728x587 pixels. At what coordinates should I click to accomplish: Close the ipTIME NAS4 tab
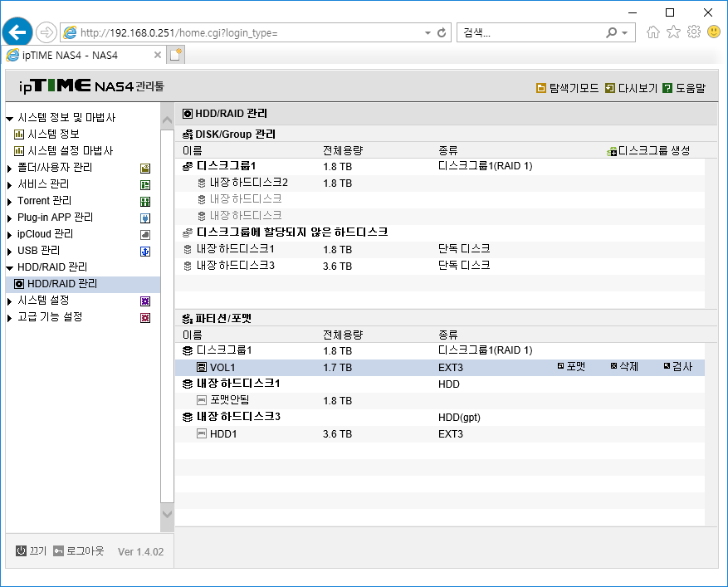point(158,55)
